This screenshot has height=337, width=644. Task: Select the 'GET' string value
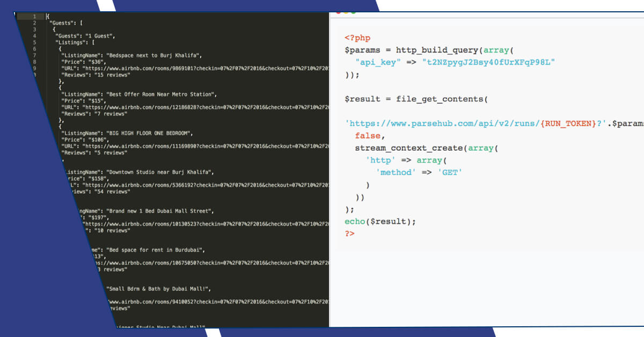point(450,172)
